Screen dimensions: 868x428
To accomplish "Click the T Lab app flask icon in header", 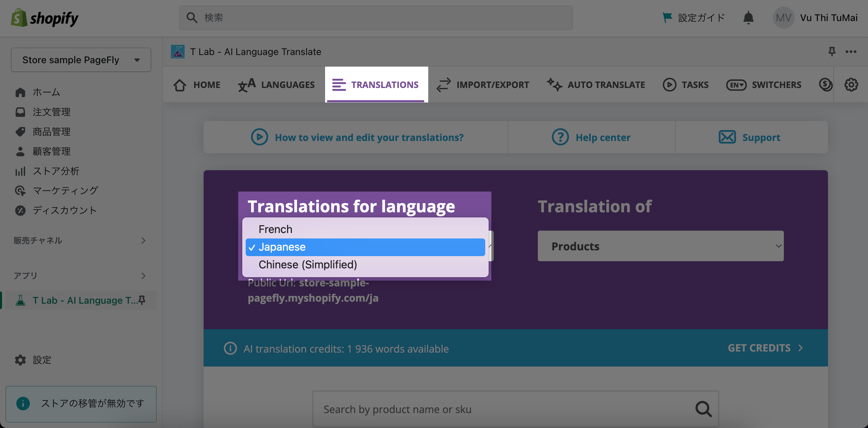I will click(177, 52).
